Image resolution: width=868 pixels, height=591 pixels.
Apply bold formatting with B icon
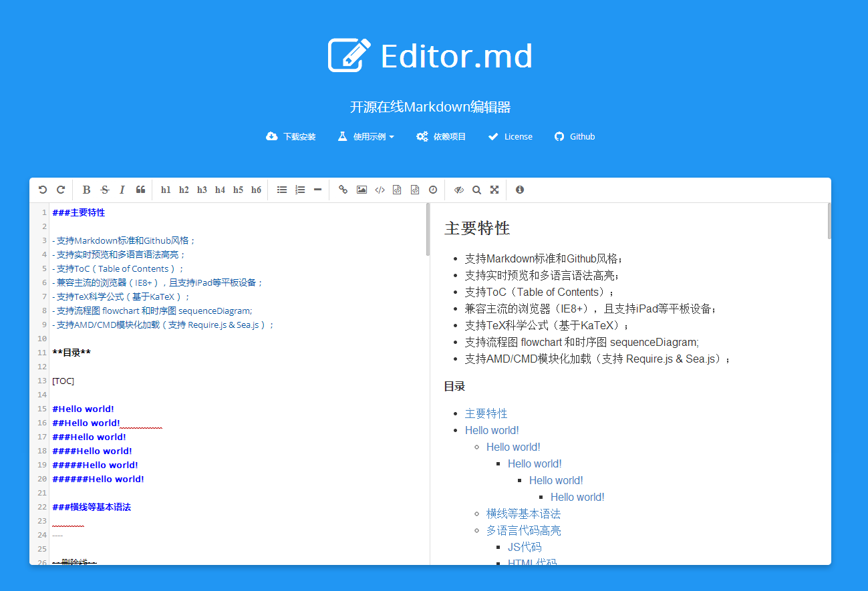[x=86, y=190]
